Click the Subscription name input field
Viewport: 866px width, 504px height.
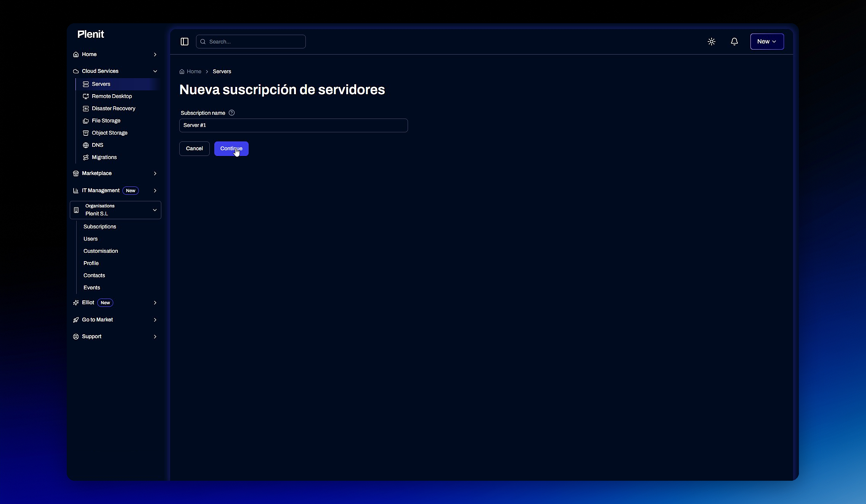[x=294, y=125]
